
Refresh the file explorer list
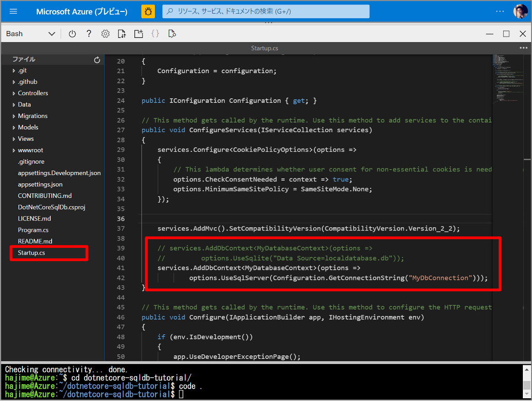(97, 60)
